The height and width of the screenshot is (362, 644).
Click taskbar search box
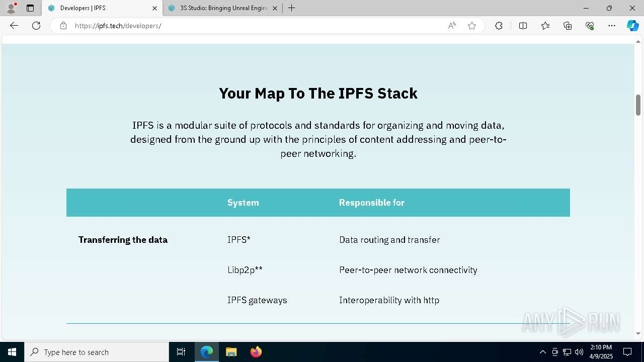pyautogui.click(x=97, y=352)
